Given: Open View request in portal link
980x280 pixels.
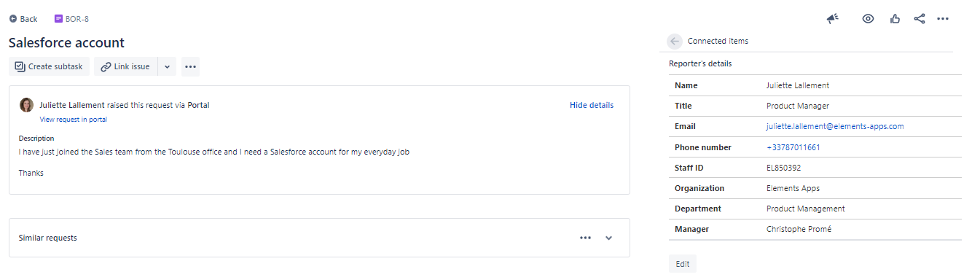Looking at the screenshot, I should point(73,119).
